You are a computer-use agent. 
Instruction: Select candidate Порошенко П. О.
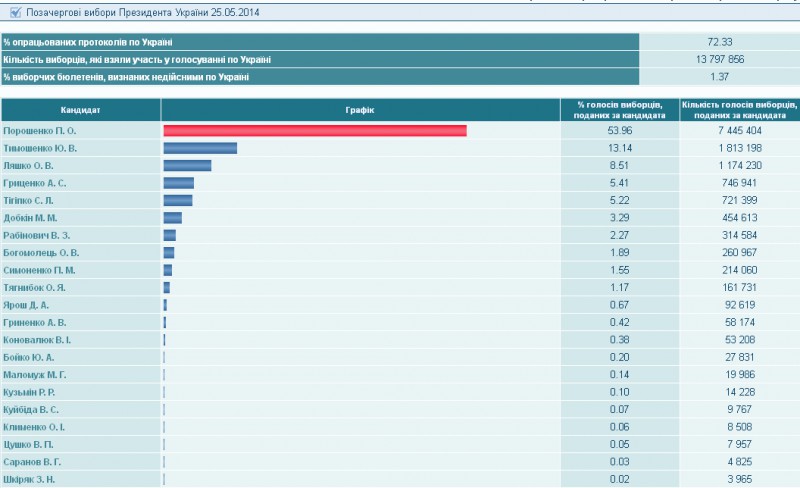(40, 131)
